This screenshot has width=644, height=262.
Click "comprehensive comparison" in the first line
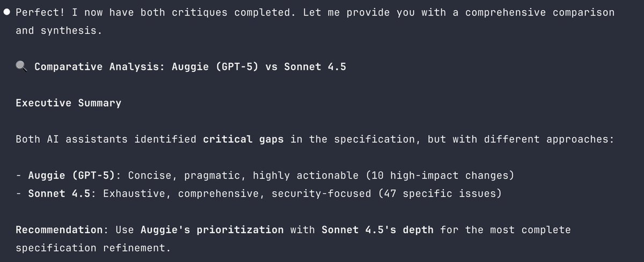click(539, 12)
